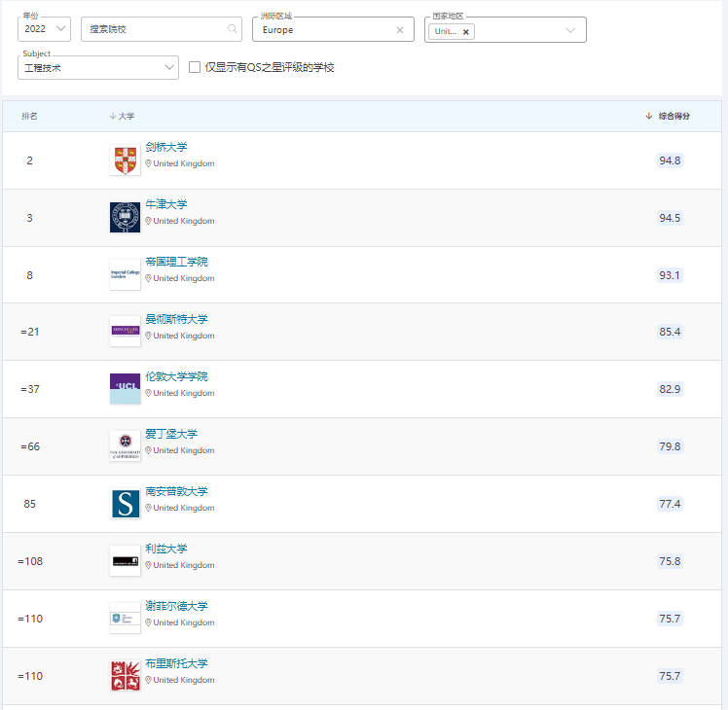Click the University of Southampton logo
The width and height of the screenshot is (728, 710).
(125, 504)
